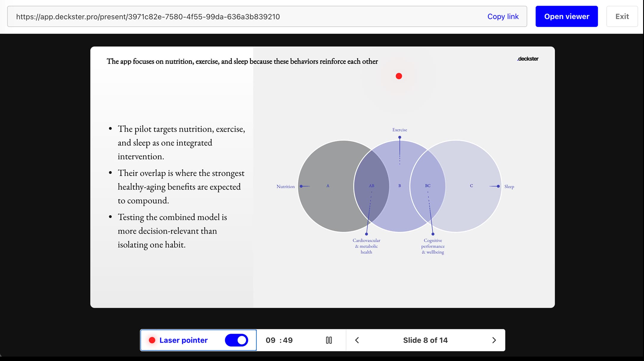This screenshot has width=644, height=361.
Task: Click the Slide 8 of 14 indicator
Action: 425,340
